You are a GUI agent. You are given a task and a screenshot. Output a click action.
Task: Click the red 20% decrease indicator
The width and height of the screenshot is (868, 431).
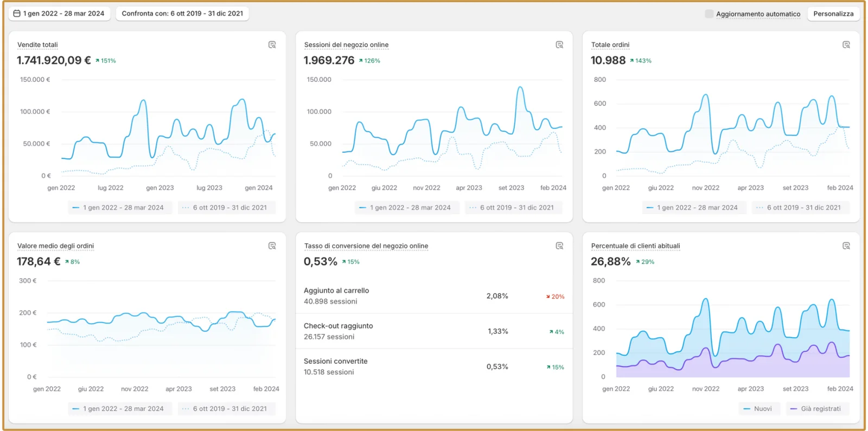click(555, 297)
